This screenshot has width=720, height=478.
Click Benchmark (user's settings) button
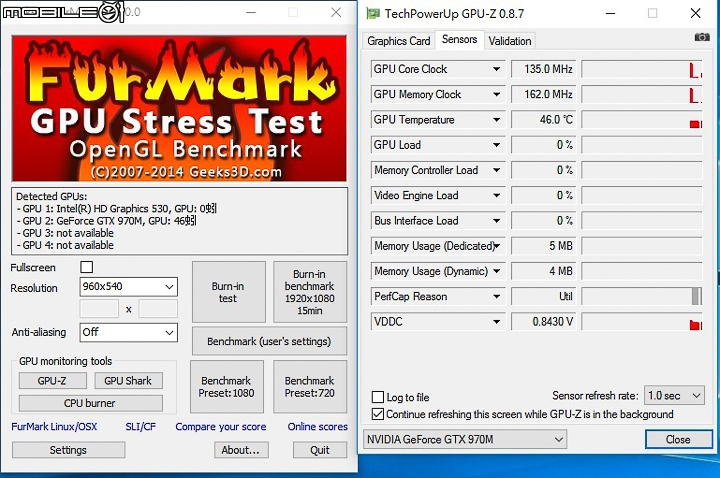pos(269,341)
